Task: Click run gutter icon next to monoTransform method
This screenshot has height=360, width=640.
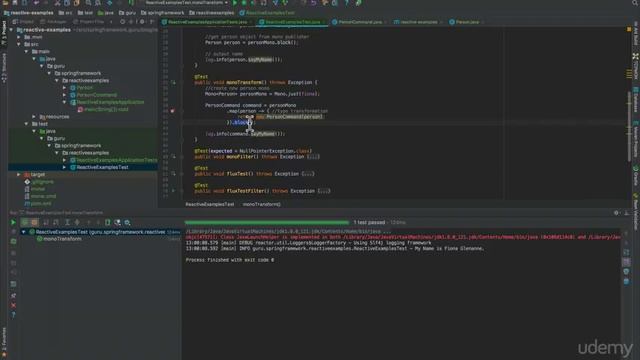Action: coord(173,82)
